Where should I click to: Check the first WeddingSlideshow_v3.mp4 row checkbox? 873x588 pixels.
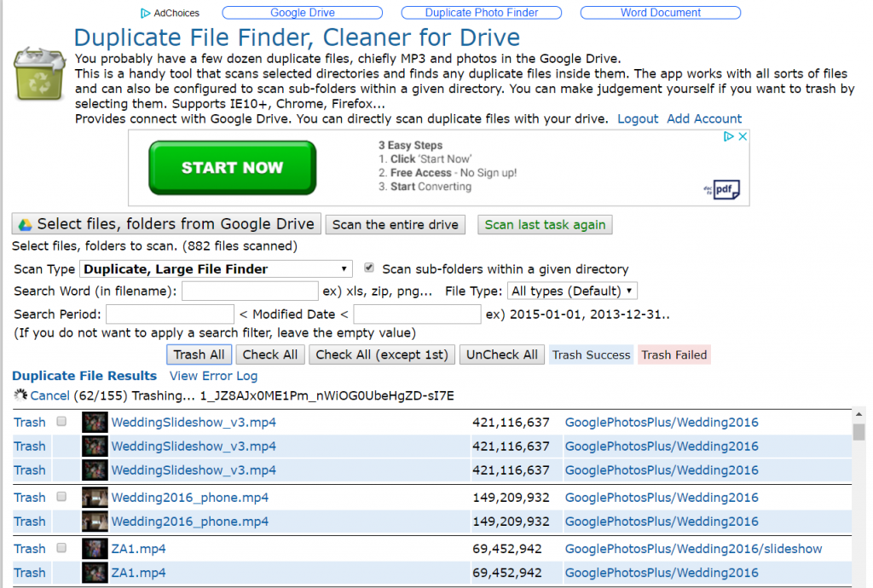coord(61,421)
